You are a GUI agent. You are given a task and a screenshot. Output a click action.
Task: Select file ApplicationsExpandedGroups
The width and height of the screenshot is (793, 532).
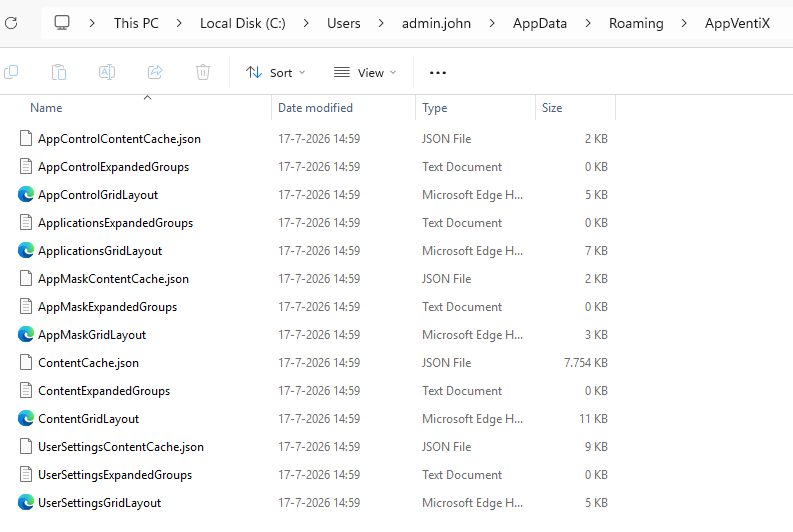point(115,223)
